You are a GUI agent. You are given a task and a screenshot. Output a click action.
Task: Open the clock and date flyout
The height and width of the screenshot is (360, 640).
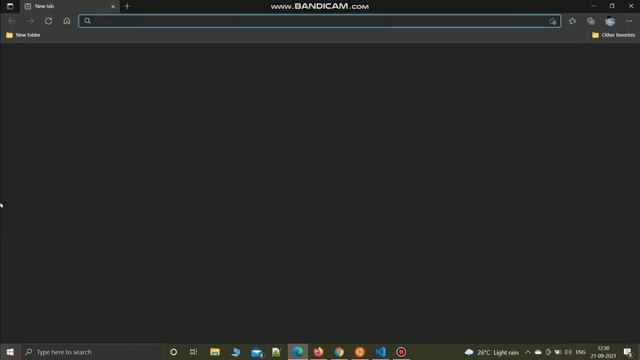pyautogui.click(x=603, y=352)
